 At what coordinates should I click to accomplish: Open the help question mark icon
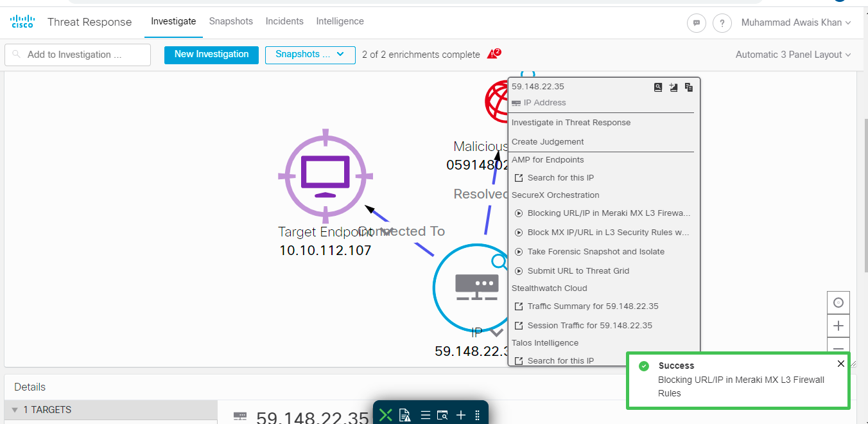(722, 23)
